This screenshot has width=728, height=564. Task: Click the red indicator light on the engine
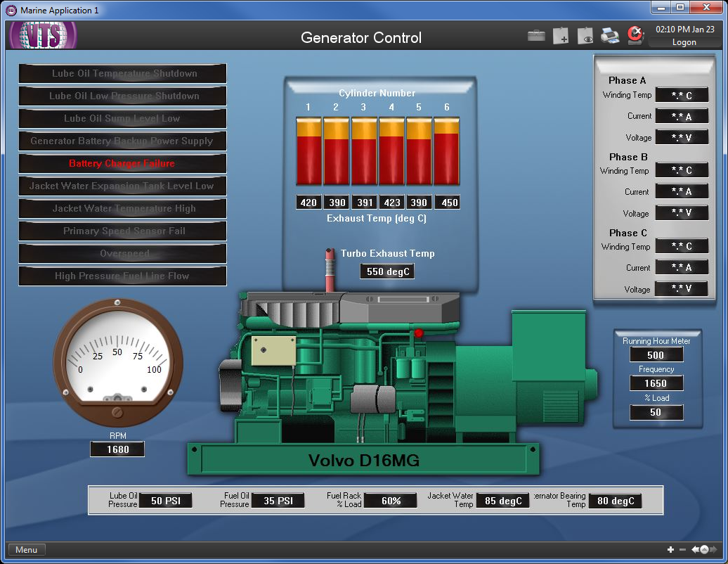pos(419,333)
